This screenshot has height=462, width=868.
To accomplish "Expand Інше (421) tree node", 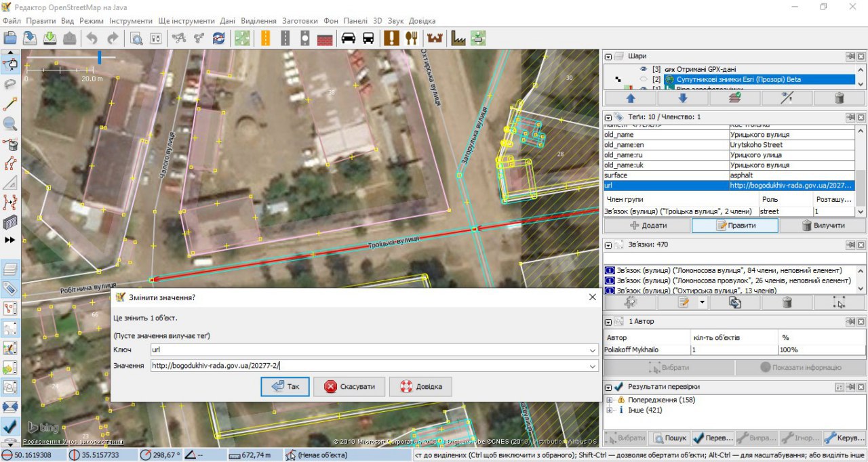I will pyautogui.click(x=610, y=410).
